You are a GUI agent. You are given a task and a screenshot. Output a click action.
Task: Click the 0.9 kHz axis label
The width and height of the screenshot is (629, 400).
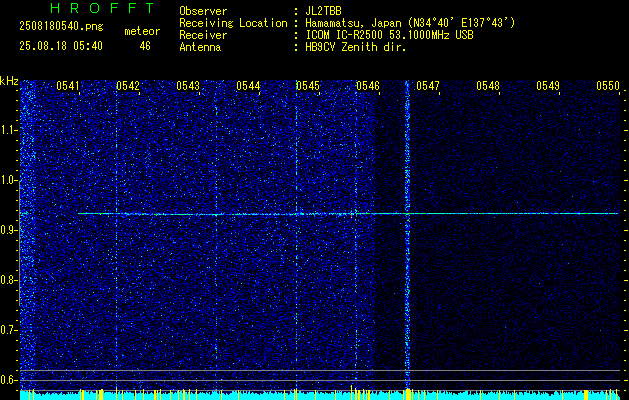pos(8,230)
